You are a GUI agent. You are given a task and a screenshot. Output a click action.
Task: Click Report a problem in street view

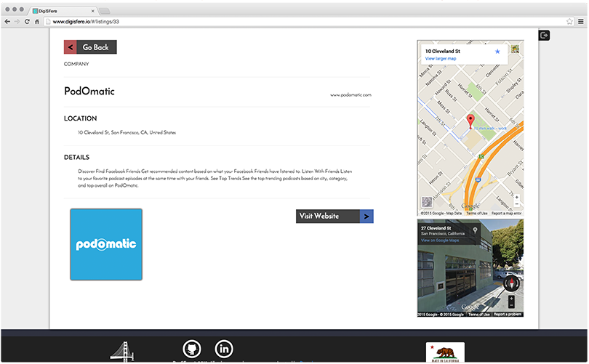pyautogui.click(x=508, y=314)
